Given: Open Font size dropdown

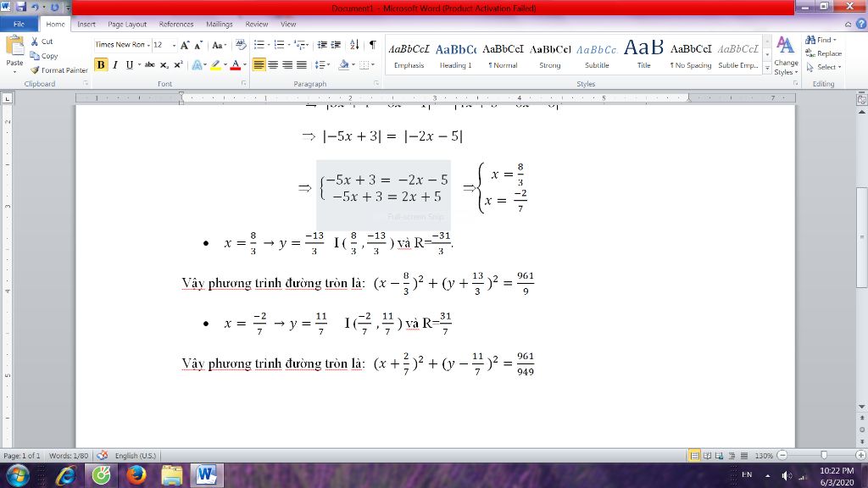Looking at the screenshot, I should (x=174, y=46).
